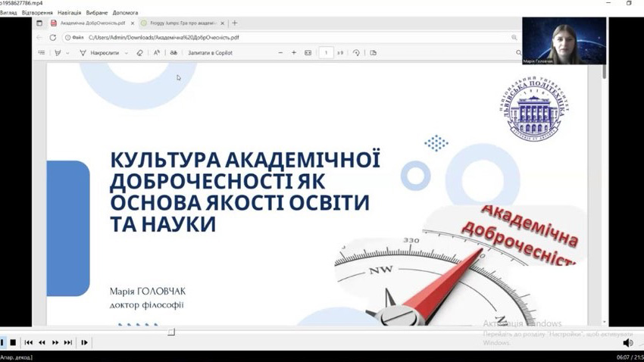Skip to the next track in media player

point(68,342)
